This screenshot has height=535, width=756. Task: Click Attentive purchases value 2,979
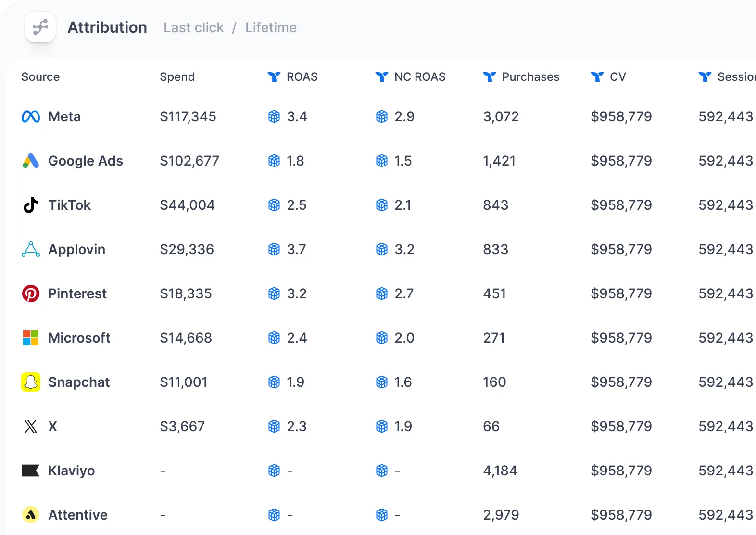click(x=501, y=515)
